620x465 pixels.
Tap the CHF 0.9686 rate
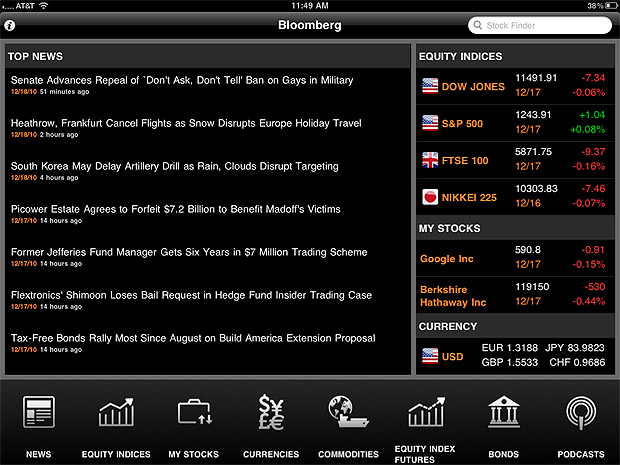577,362
